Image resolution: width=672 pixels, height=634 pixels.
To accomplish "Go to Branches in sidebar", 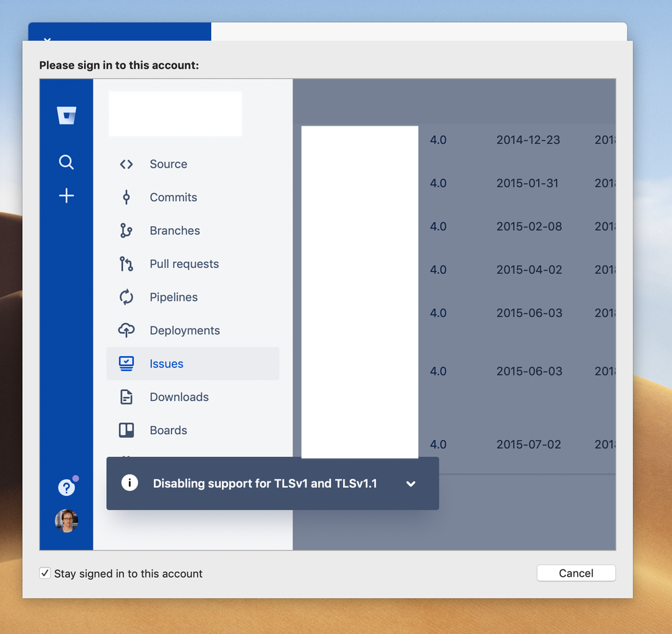I will tap(193, 231).
